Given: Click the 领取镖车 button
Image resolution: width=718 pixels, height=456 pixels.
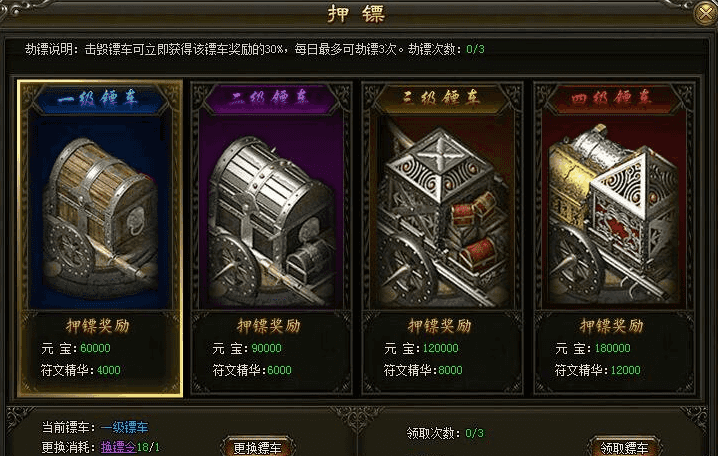Looking at the screenshot, I should click(625, 447).
